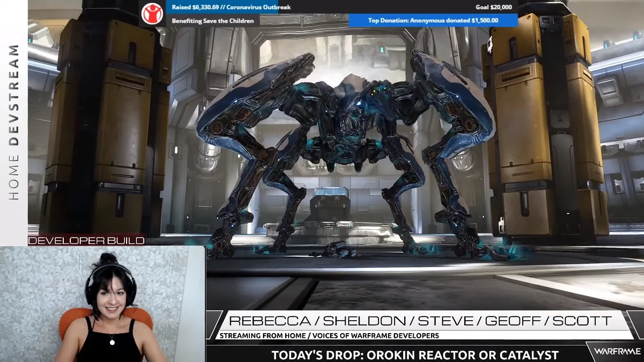
Task: Click the name "SCOTT" in the banner
Action: pos(582,321)
